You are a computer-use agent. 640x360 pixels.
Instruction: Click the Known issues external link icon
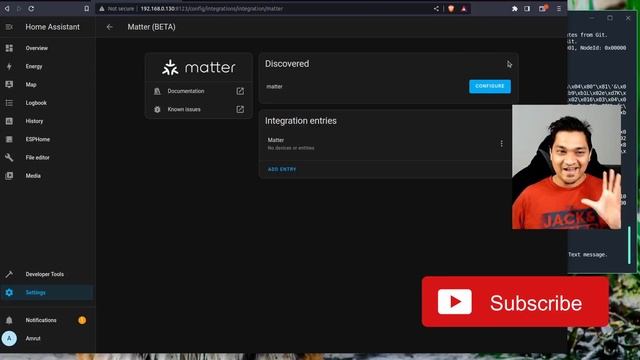pyautogui.click(x=240, y=109)
